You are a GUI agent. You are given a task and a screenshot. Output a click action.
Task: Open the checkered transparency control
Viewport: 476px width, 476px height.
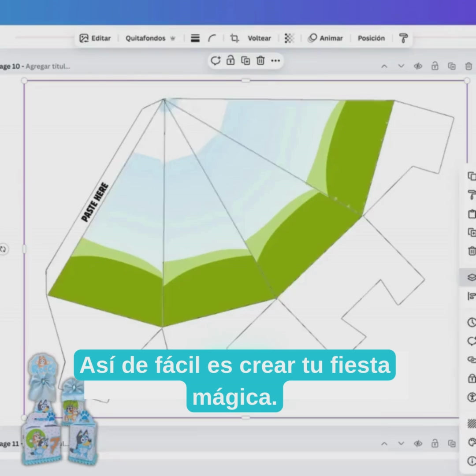289,38
